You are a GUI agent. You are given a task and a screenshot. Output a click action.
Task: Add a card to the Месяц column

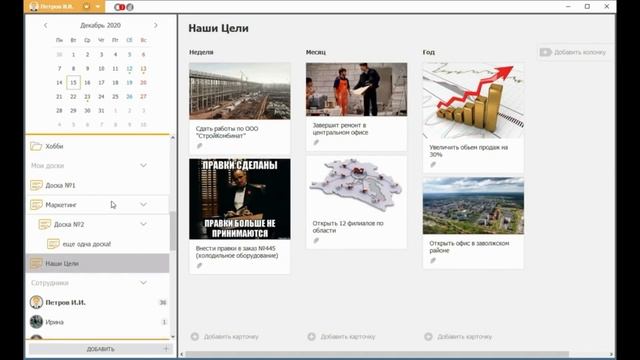(x=342, y=337)
